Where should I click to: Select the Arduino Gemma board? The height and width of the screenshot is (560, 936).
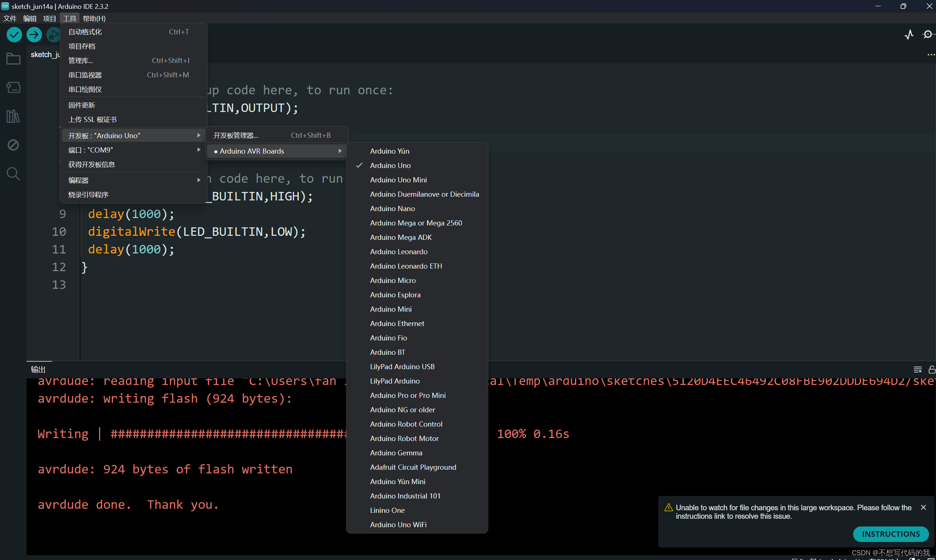pyautogui.click(x=417, y=453)
